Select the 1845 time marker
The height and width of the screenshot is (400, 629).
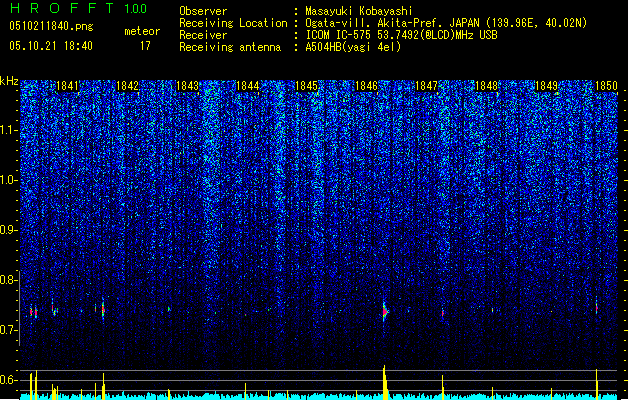(x=306, y=86)
